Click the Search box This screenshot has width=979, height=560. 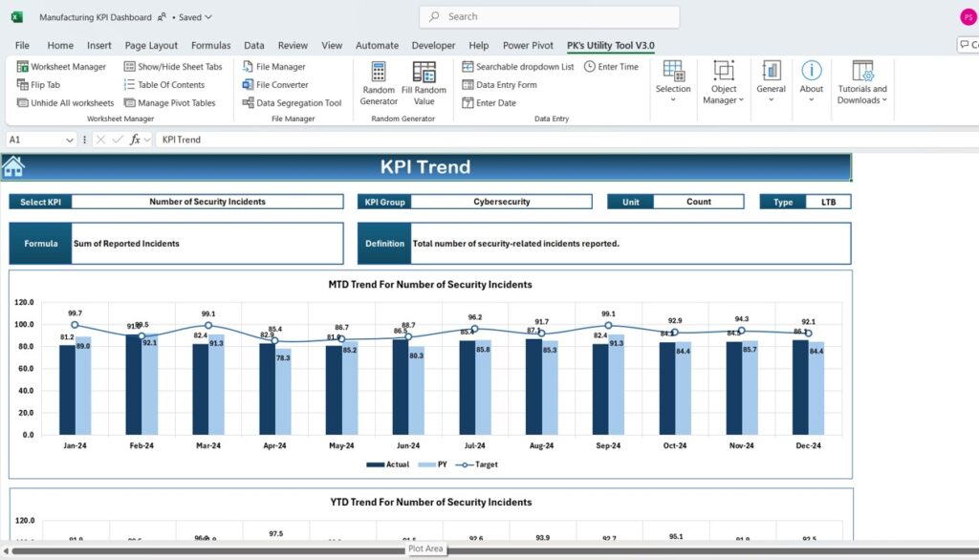(x=550, y=17)
